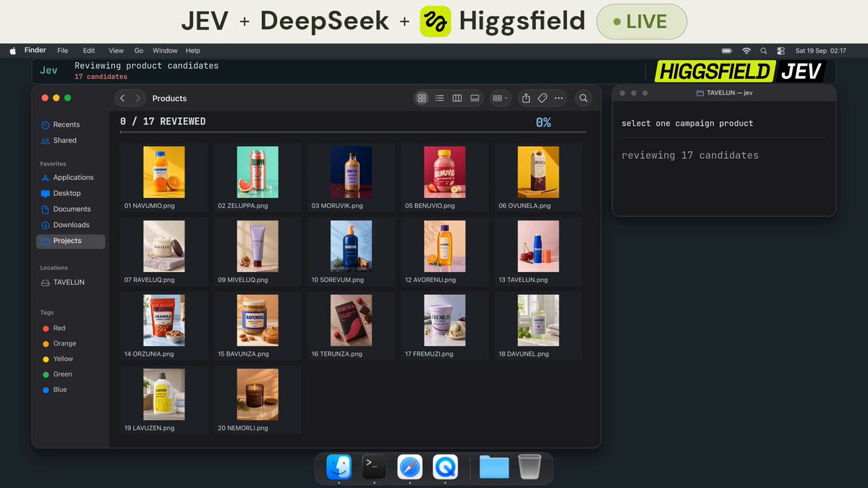This screenshot has height=488, width=868.
Task: Open the Trash in the Dock
Action: pos(529,467)
